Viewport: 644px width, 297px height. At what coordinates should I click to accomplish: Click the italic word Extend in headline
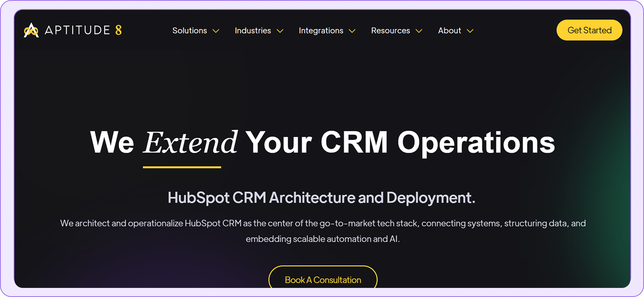191,143
